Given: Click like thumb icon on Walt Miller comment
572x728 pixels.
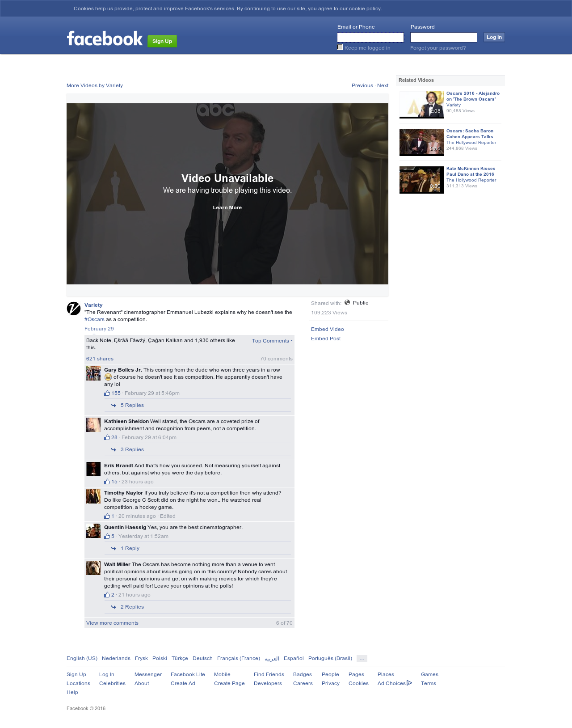Looking at the screenshot, I should click(x=107, y=595).
